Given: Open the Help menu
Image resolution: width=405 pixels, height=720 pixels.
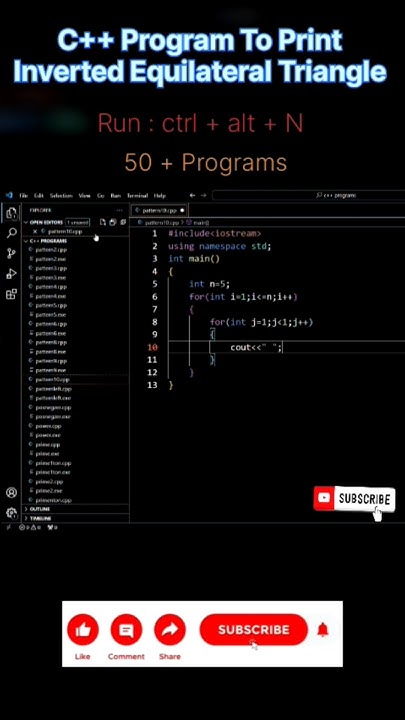Looking at the screenshot, I should tap(159, 195).
